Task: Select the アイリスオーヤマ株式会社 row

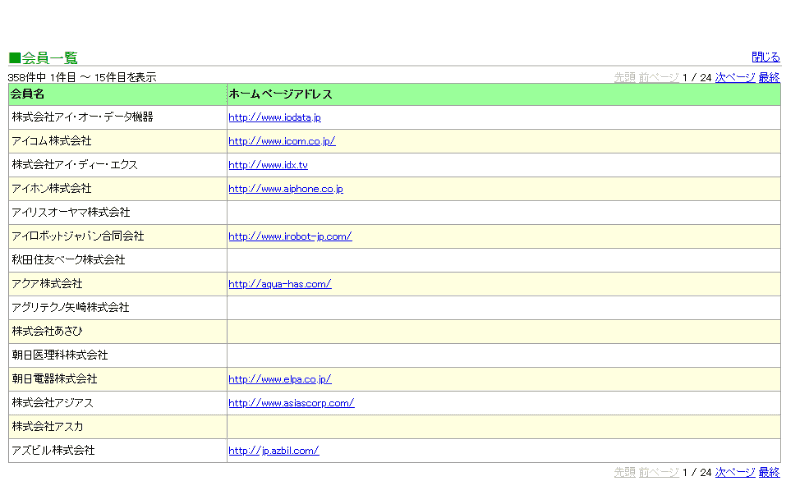Action: 394,212
